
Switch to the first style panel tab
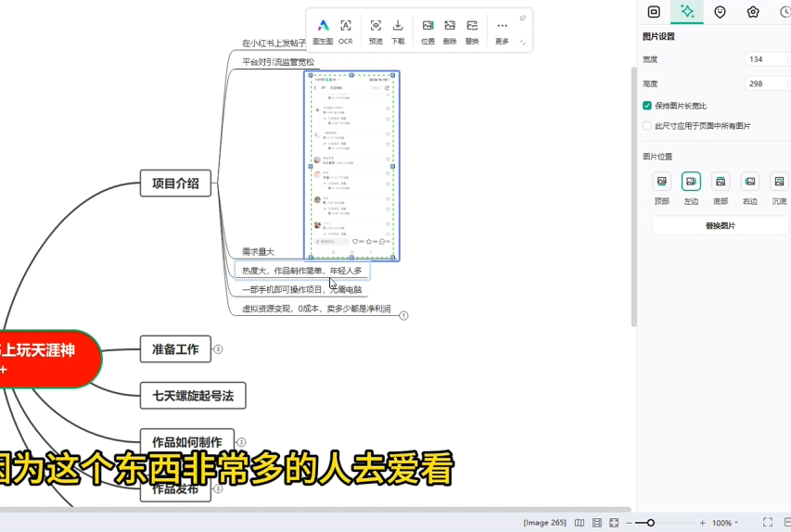pyautogui.click(x=654, y=12)
